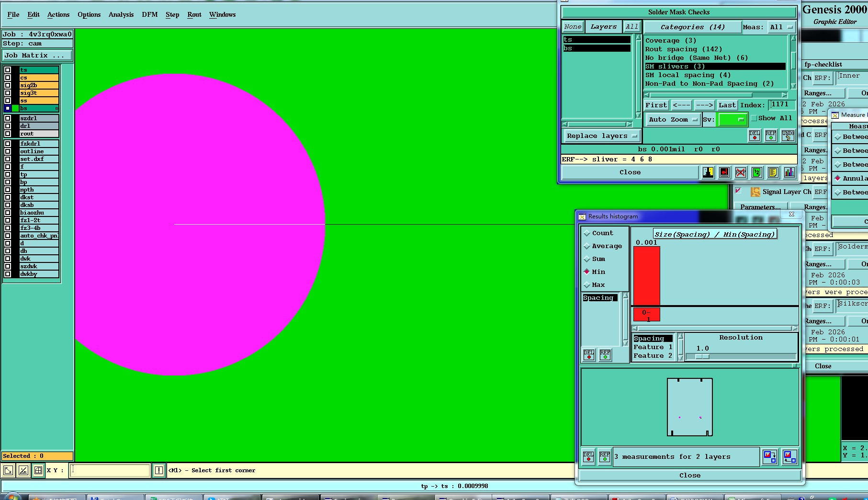Click DEL icon below Spacing list in histogram
The width and height of the screenshot is (868, 500).
[x=589, y=355]
